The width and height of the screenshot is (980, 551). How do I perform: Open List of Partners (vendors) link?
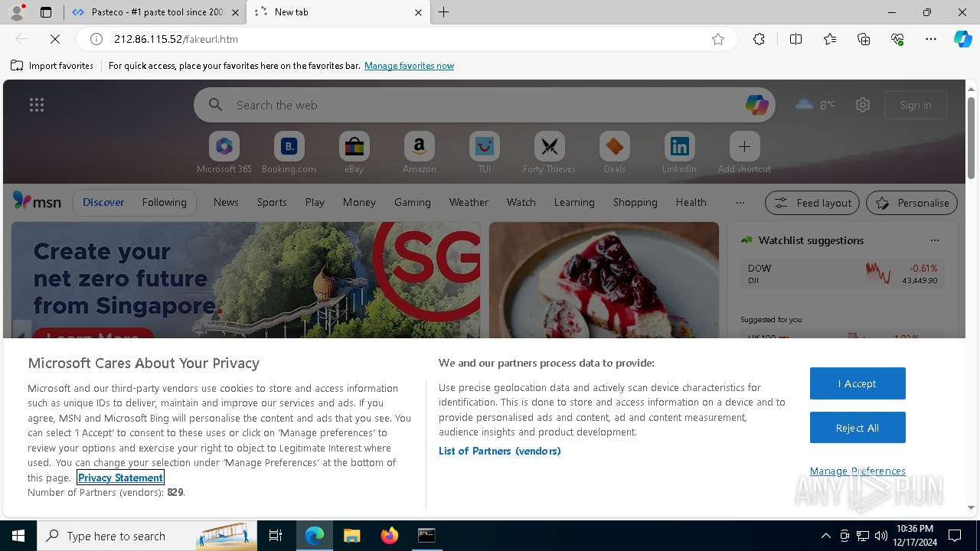[x=500, y=451]
